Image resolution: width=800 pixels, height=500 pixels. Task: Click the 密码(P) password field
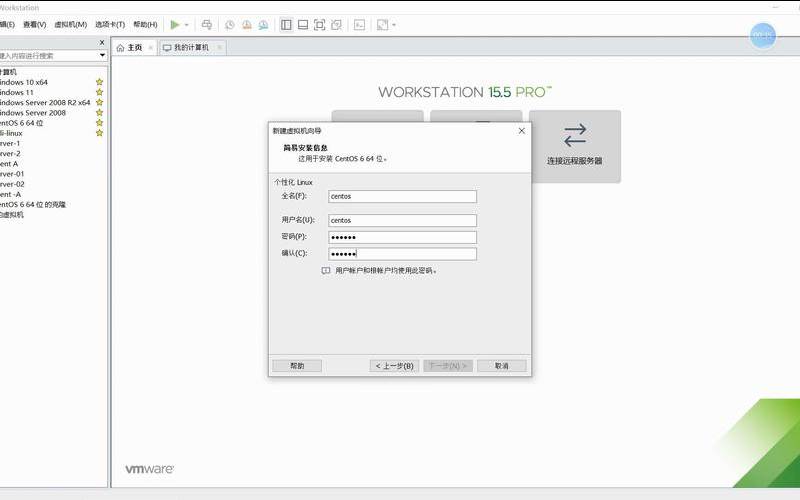[403, 237]
